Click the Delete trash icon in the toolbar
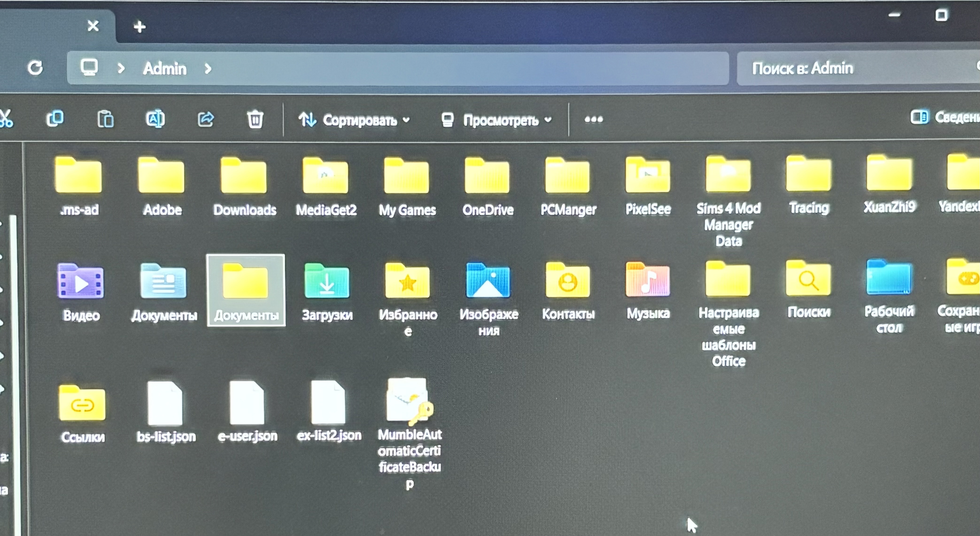980x536 pixels. 255,119
